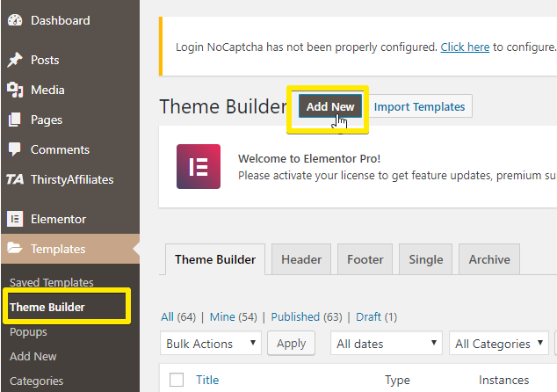The image size is (557, 392).
Task: Click the Media icon in sidebar
Action: [x=15, y=90]
